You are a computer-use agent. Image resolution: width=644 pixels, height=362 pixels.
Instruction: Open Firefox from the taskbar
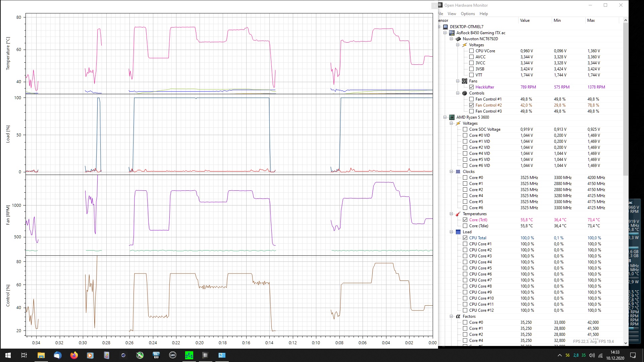click(74, 355)
